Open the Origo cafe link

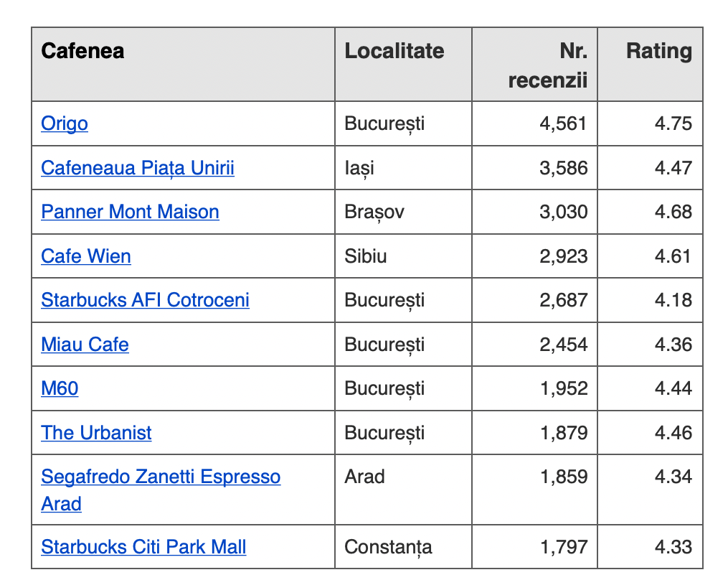point(65,123)
